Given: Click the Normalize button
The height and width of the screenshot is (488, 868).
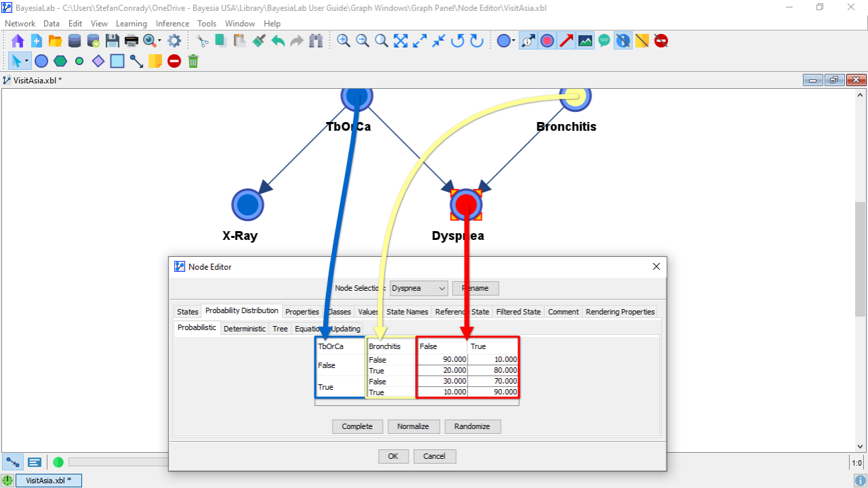Looking at the screenshot, I should [x=413, y=426].
